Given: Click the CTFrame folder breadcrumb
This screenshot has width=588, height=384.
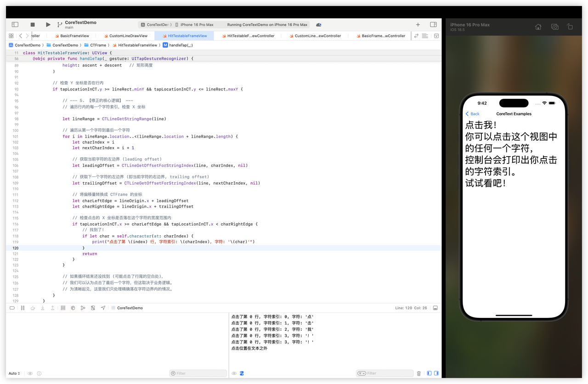Looking at the screenshot, I should 95,45.
